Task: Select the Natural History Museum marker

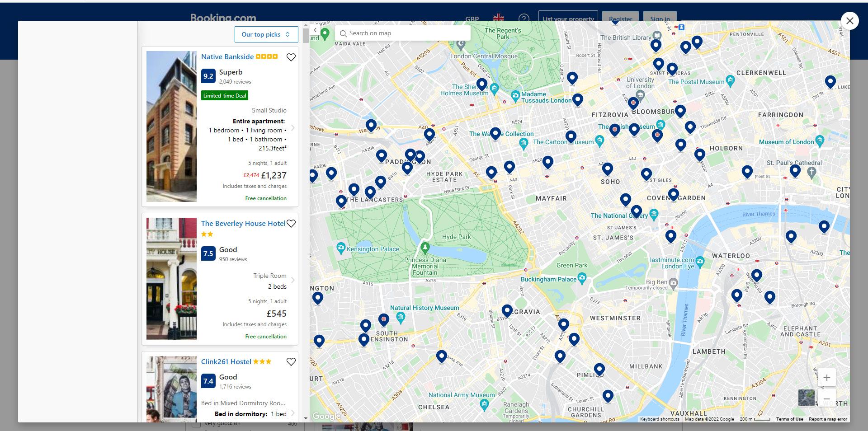Action: click(x=401, y=318)
